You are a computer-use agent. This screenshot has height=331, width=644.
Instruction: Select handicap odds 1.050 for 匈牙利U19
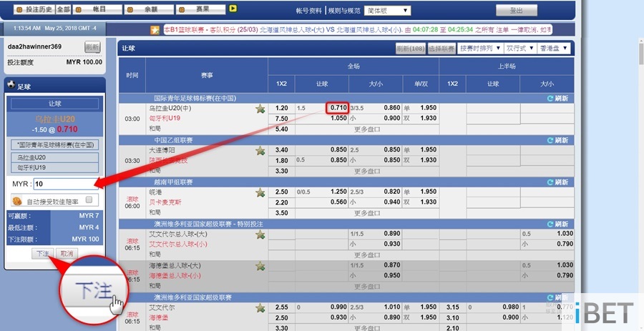[x=338, y=118]
